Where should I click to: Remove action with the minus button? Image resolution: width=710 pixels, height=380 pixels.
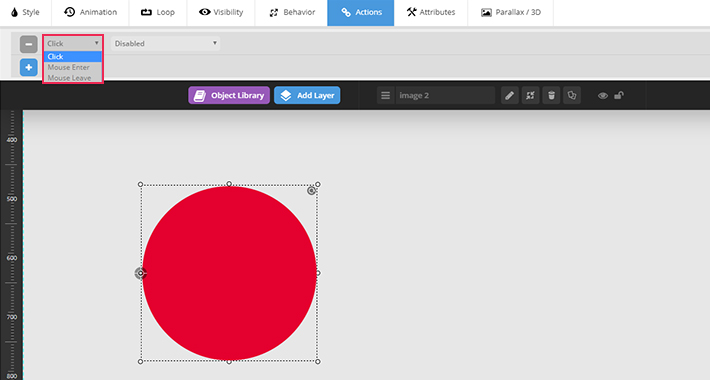coord(29,44)
